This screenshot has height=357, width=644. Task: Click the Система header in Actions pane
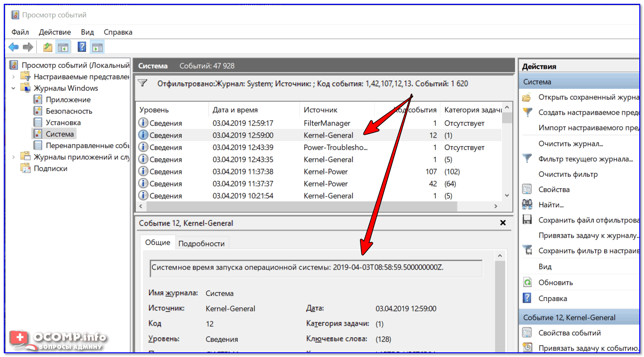point(580,82)
